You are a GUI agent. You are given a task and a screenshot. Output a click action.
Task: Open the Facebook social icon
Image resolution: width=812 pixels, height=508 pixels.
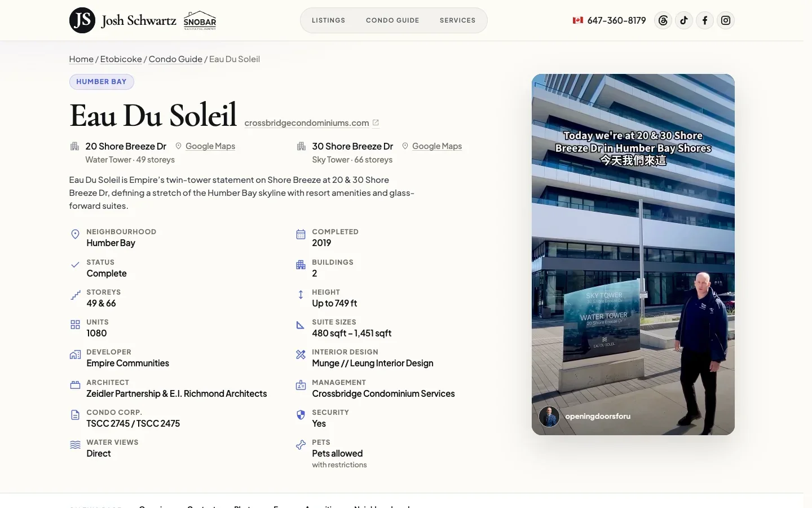[705, 20]
